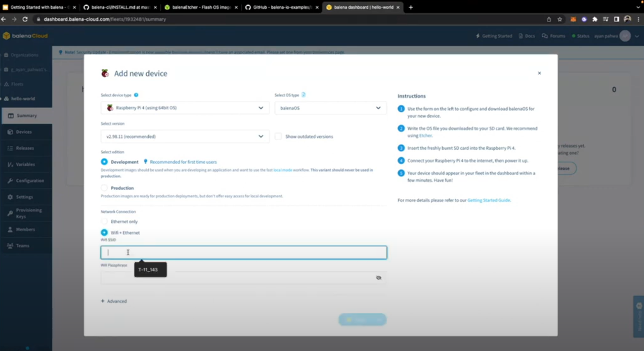Click the browser back arrow
The height and width of the screenshot is (351, 644).
[4, 20]
